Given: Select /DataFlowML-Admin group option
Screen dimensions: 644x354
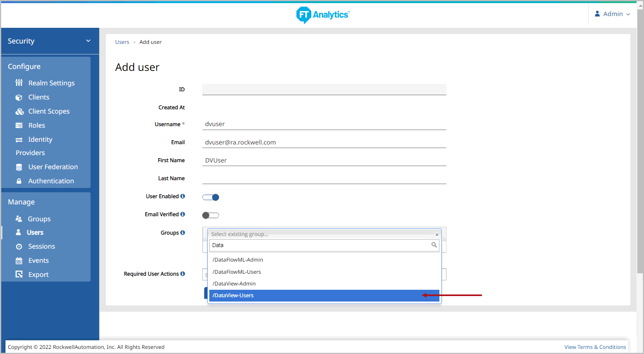Looking at the screenshot, I should click(324, 260).
